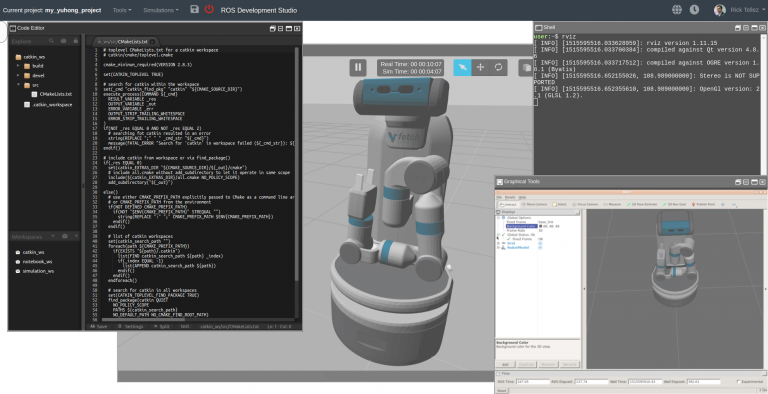Click the Add display button
Image resolution: width=768 pixels, height=394 pixels.
tap(505, 365)
